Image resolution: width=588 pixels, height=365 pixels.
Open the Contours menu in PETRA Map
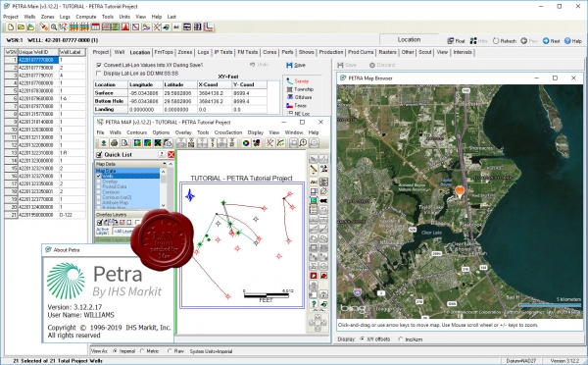[x=136, y=132]
